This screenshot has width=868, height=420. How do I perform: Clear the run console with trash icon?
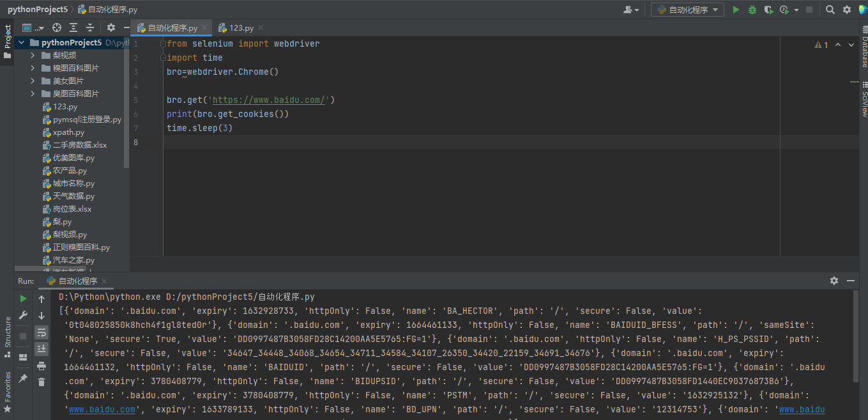coord(42,382)
